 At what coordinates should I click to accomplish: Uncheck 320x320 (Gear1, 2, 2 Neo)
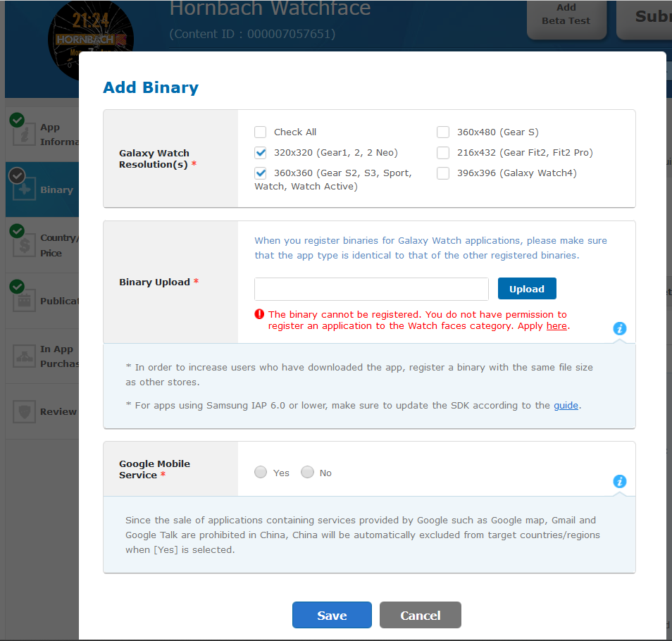tap(261, 152)
